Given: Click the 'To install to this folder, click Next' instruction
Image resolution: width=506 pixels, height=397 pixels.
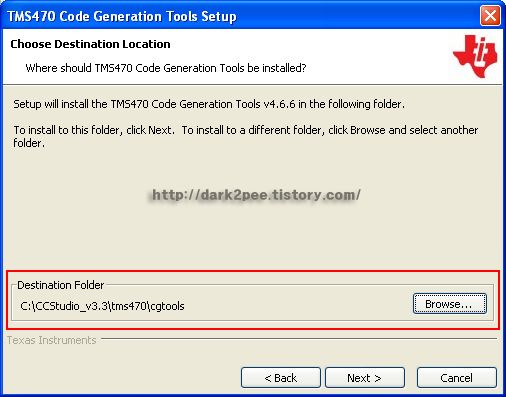Looking at the screenshot, I should click(94, 130).
